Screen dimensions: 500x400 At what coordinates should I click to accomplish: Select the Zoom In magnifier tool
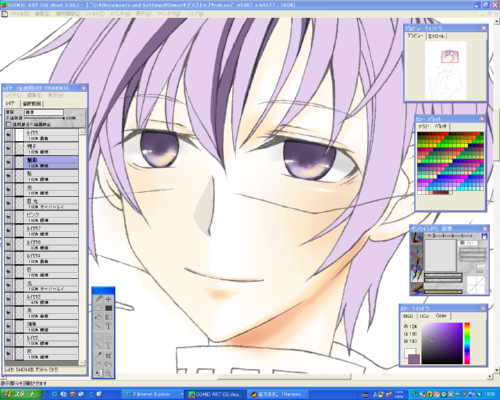tap(98, 374)
